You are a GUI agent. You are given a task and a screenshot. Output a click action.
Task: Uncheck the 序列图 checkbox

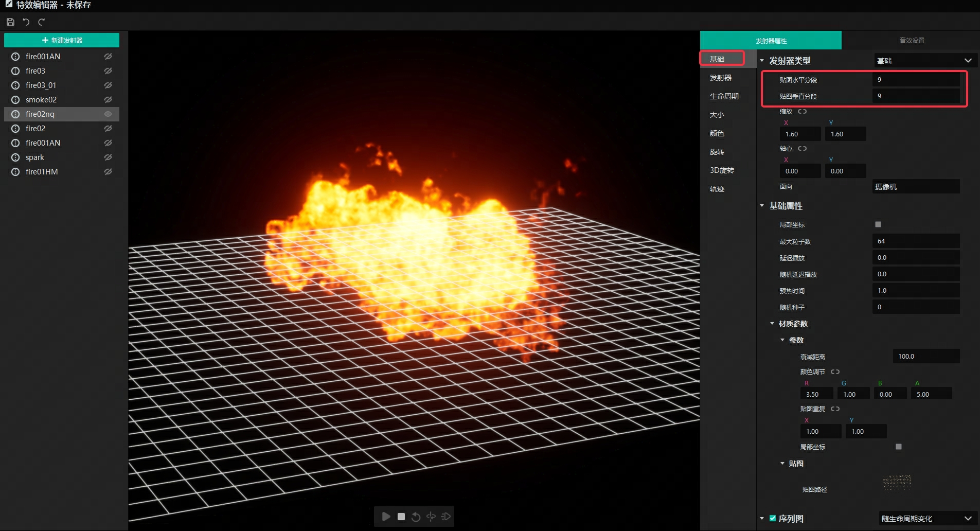coord(773,518)
